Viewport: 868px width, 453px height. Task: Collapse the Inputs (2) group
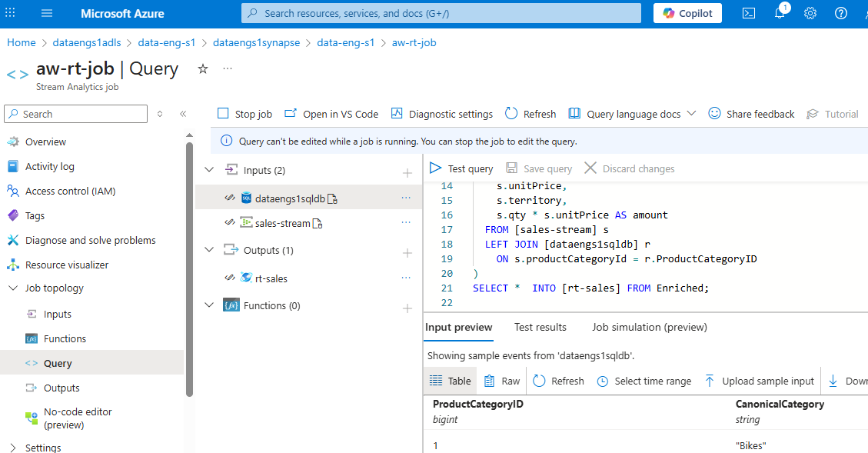point(209,170)
